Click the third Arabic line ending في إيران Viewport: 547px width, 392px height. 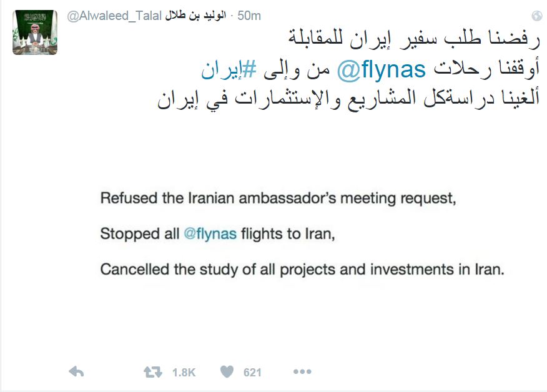tap(352, 99)
